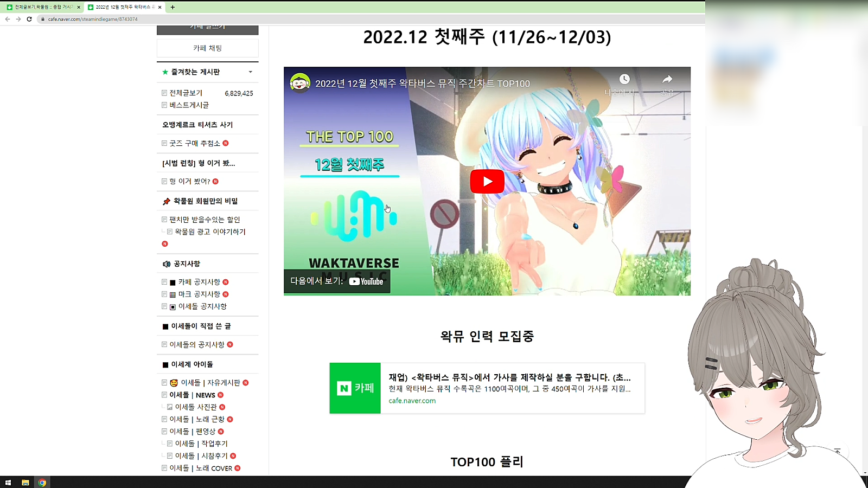The height and width of the screenshot is (488, 868).
Task: Click the scroll-to-top arrow button
Action: [x=838, y=451]
